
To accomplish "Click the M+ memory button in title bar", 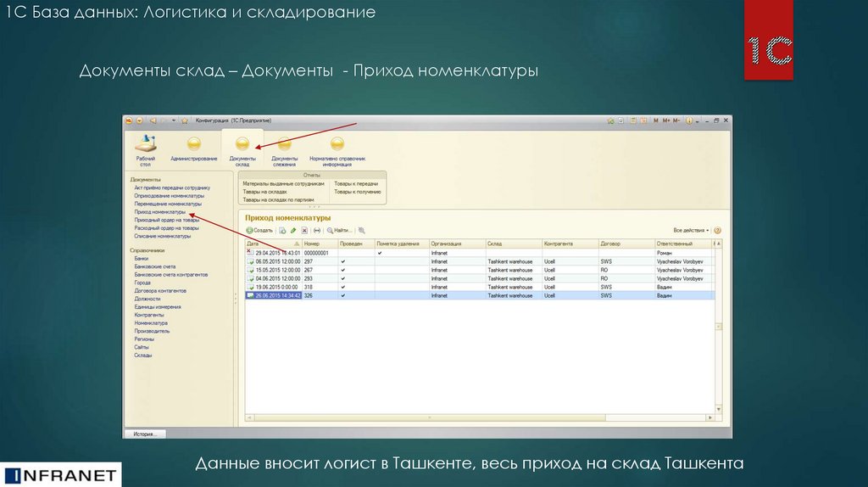I will [x=667, y=120].
